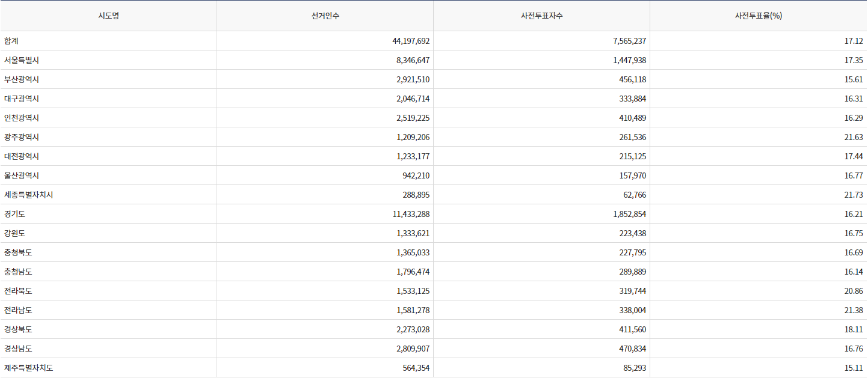This screenshot has height=378, width=868.
Task: Select the 합계 row label
Action: pyautogui.click(x=11, y=41)
